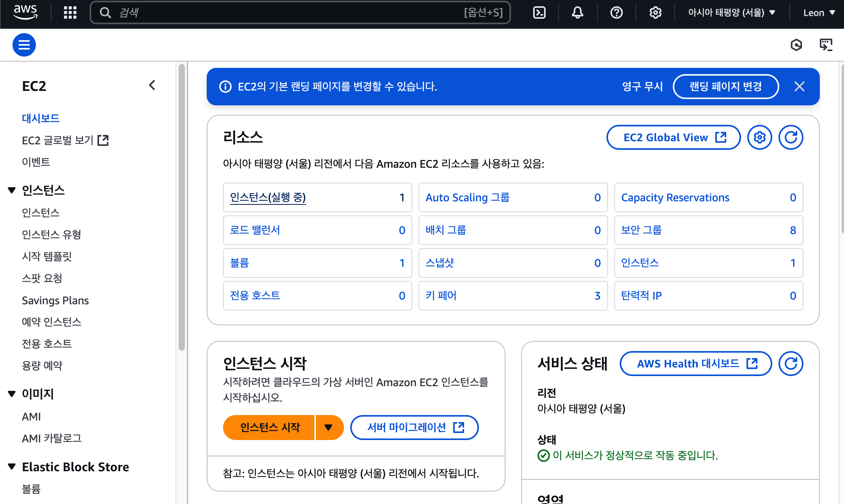
Task: Open the services grid menu
Action: pyautogui.click(x=70, y=13)
